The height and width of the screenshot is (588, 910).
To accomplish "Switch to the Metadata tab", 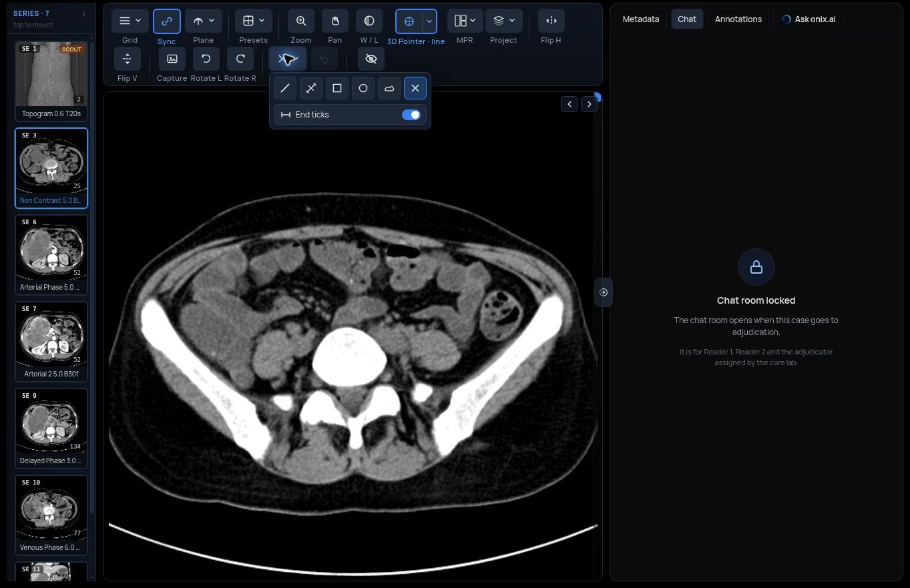I will (x=641, y=19).
